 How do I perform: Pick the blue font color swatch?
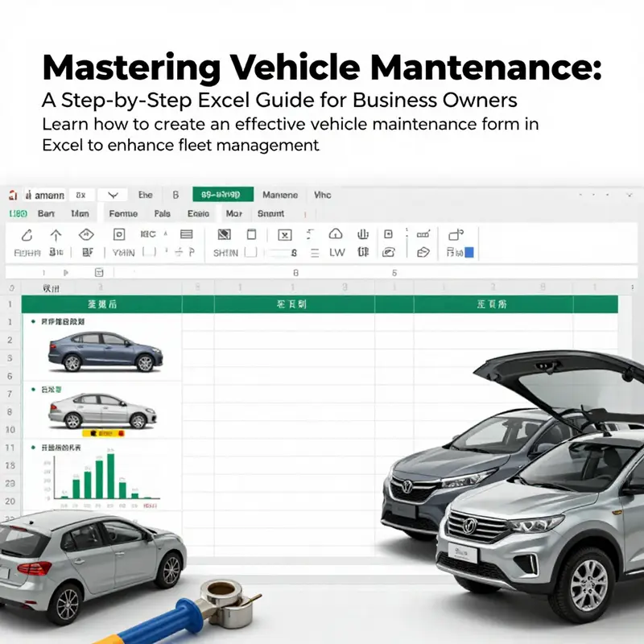tap(469, 251)
